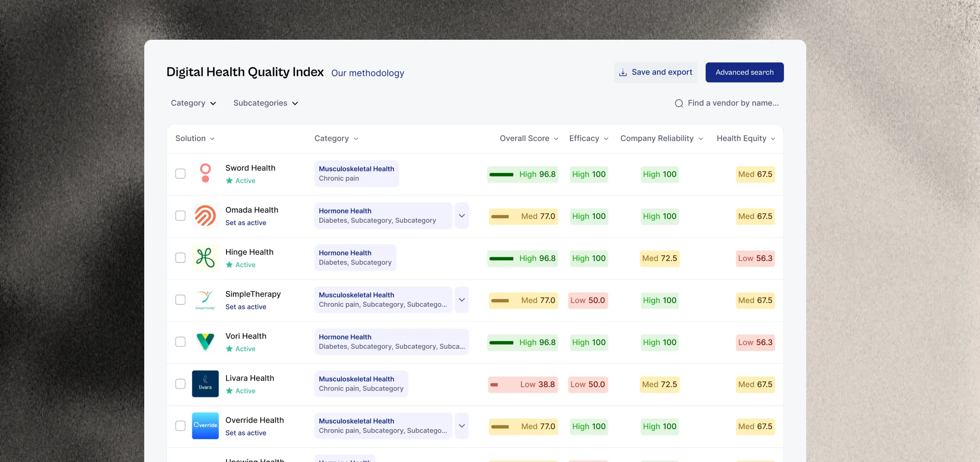Open the Our methodology link
The width and height of the screenshot is (980, 462).
coord(367,73)
